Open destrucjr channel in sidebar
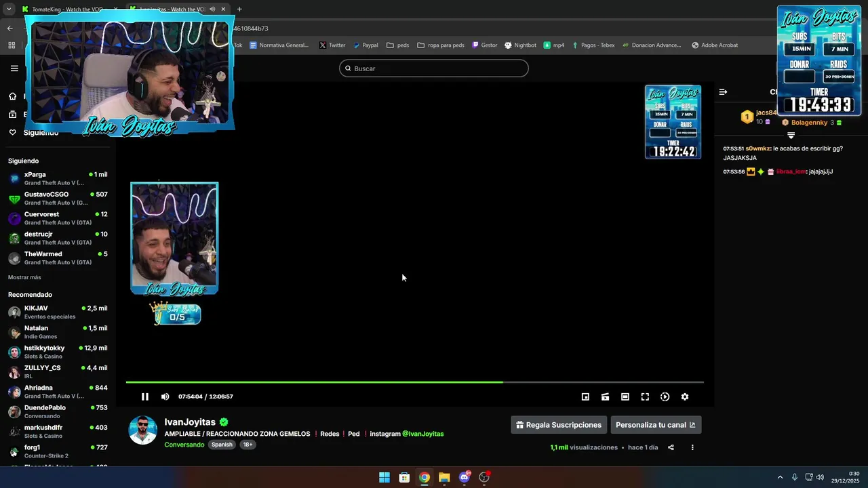The image size is (868, 488). click(58, 238)
